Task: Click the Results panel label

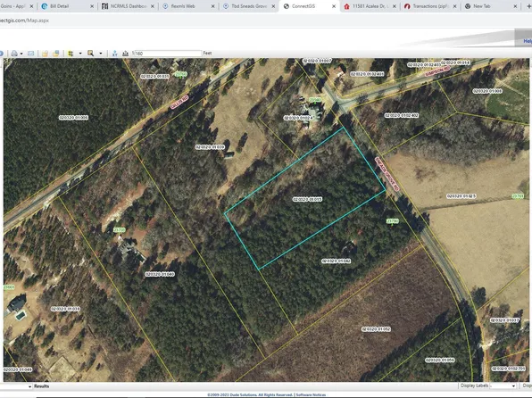Action: (41, 386)
